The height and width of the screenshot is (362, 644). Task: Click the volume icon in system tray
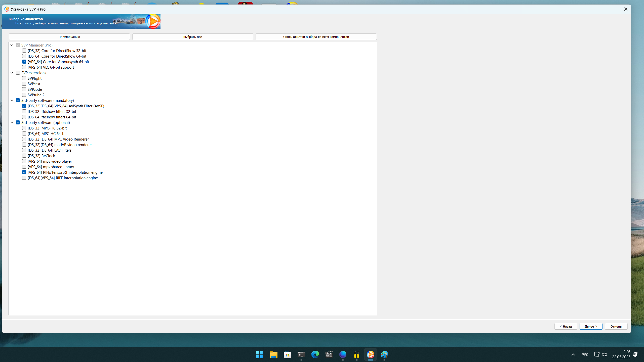(604, 354)
